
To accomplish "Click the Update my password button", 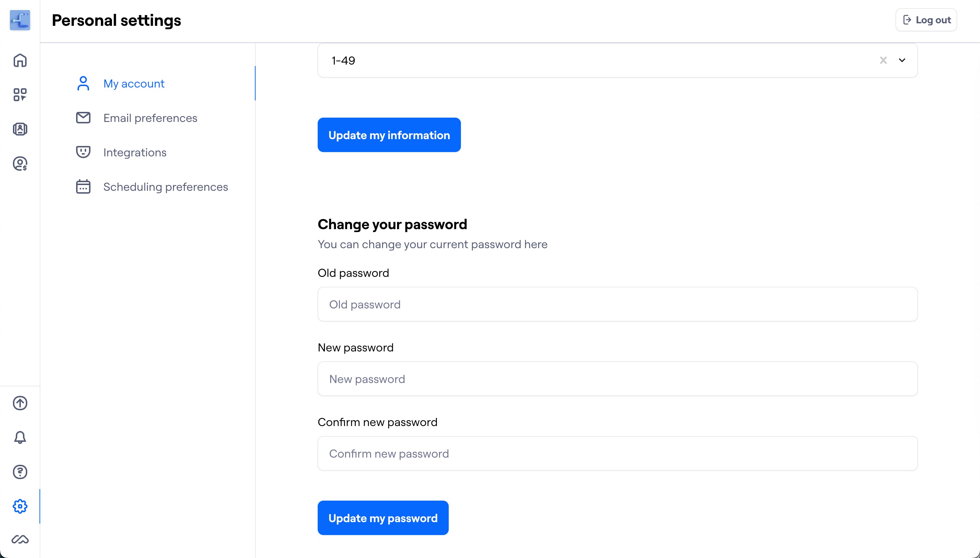I will tap(382, 517).
